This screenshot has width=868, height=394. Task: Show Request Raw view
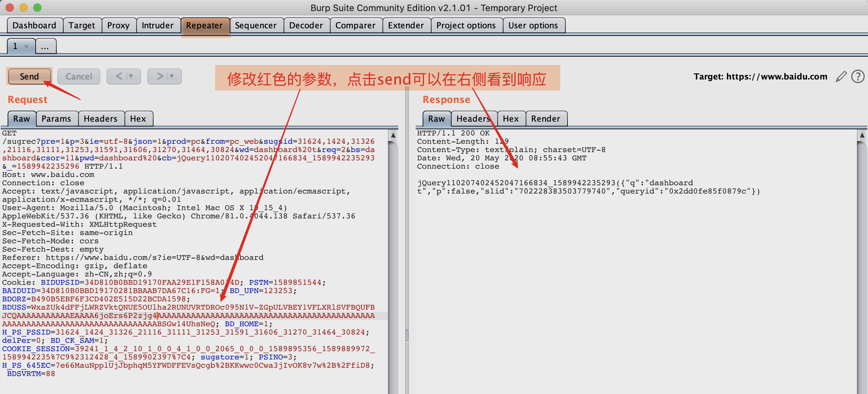coord(22,119)
